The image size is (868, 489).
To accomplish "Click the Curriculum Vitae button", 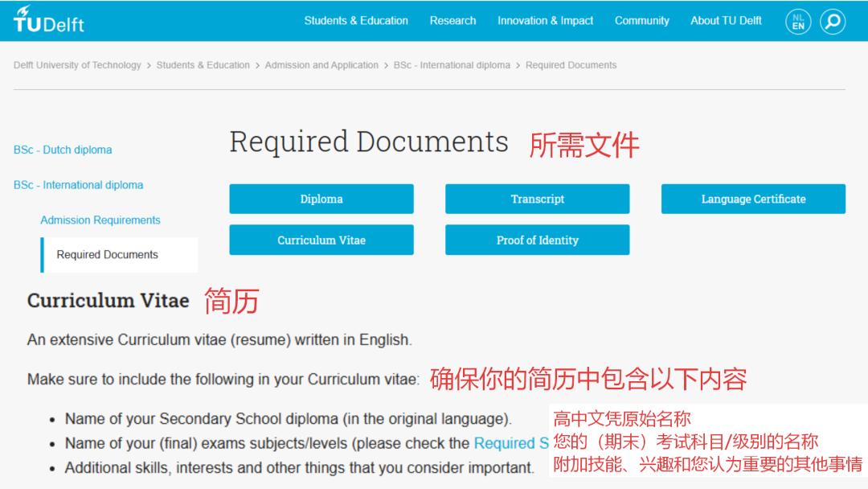I will tap(321, 240).
